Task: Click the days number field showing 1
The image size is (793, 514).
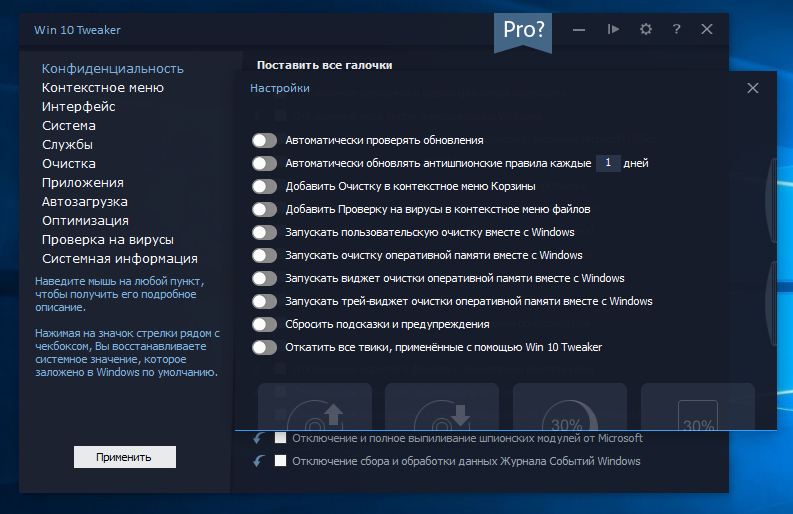Action: coord(608,163)
